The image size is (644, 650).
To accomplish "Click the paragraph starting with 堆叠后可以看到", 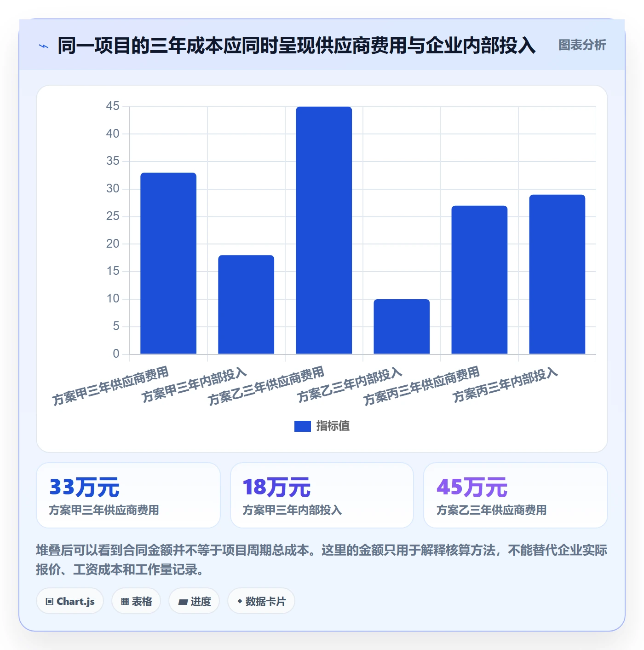I will point(322,560).
